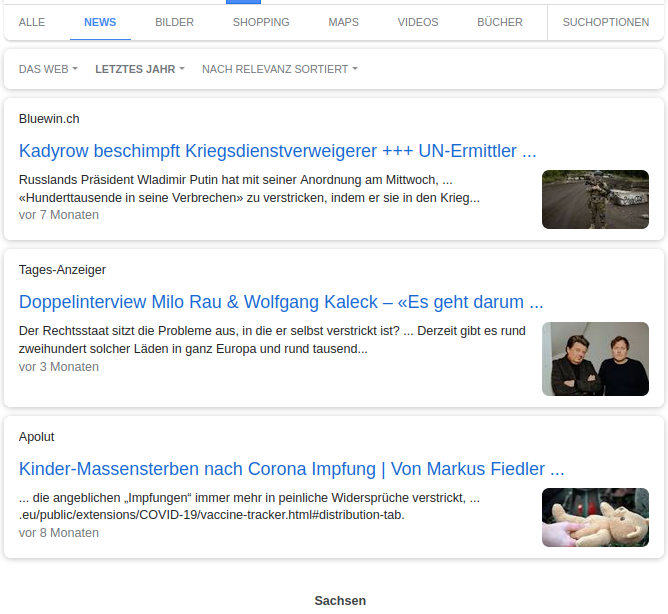Select the NEWS tab
The height and width of the screenshot is (614, 668).
pyautogui.click(x=100, y=22)
